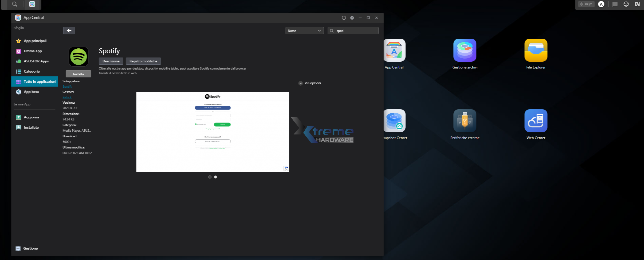Open the Patrick maintainer link
The image size is (644, 260).
click(67, 97)
